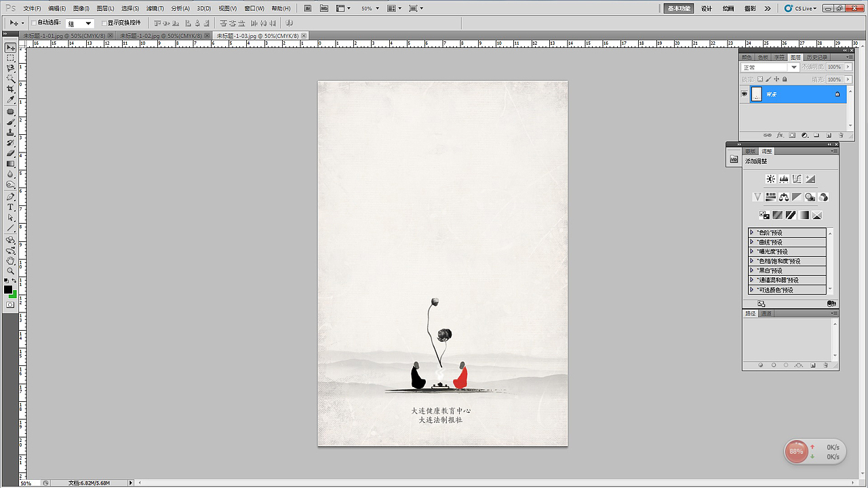This screenshot has height=488, width=868.
Task: Expand the "曲线"预设 list
Action: coord(752,242)
